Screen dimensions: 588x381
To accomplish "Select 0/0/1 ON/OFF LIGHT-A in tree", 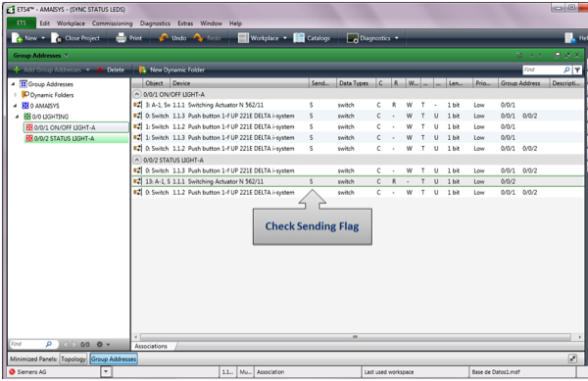I will coord(76,127).
